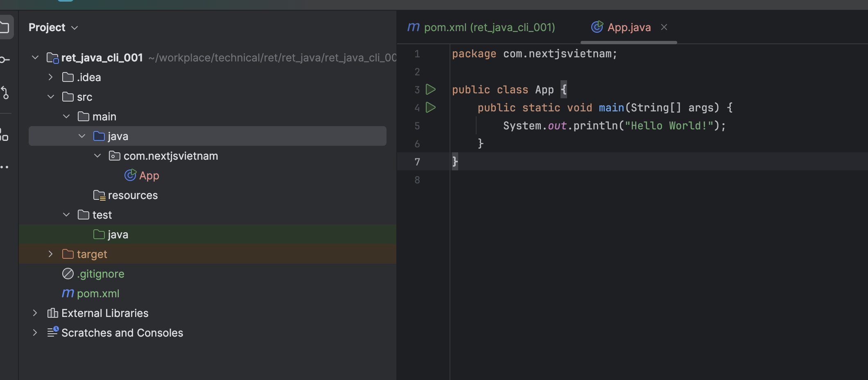Image resolution: width=868 pixels, height=380 pixels.
Task: Run the main method gutter icon
Action: pyautogui.click(x=431, y=107)
